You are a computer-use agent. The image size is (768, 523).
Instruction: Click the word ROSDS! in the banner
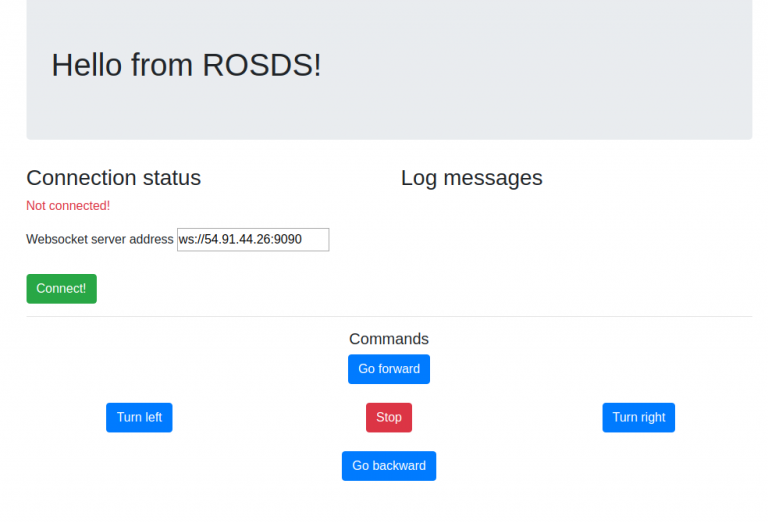coord(262,65)
